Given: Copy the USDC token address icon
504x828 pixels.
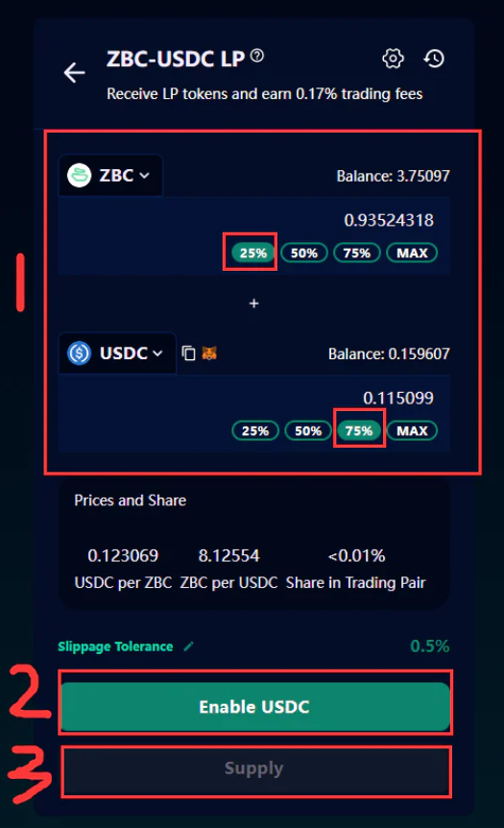Looking at the screenshot, I should coord(188,353).
